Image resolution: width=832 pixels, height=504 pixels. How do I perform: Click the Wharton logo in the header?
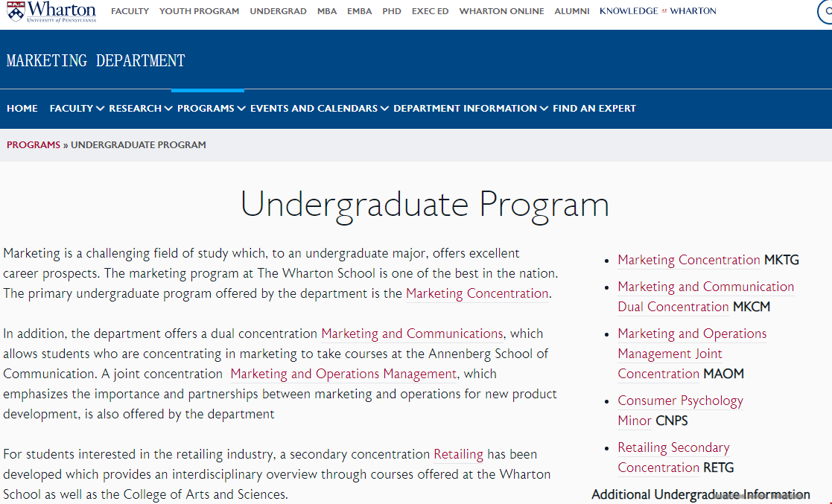[x=51, y=11]
